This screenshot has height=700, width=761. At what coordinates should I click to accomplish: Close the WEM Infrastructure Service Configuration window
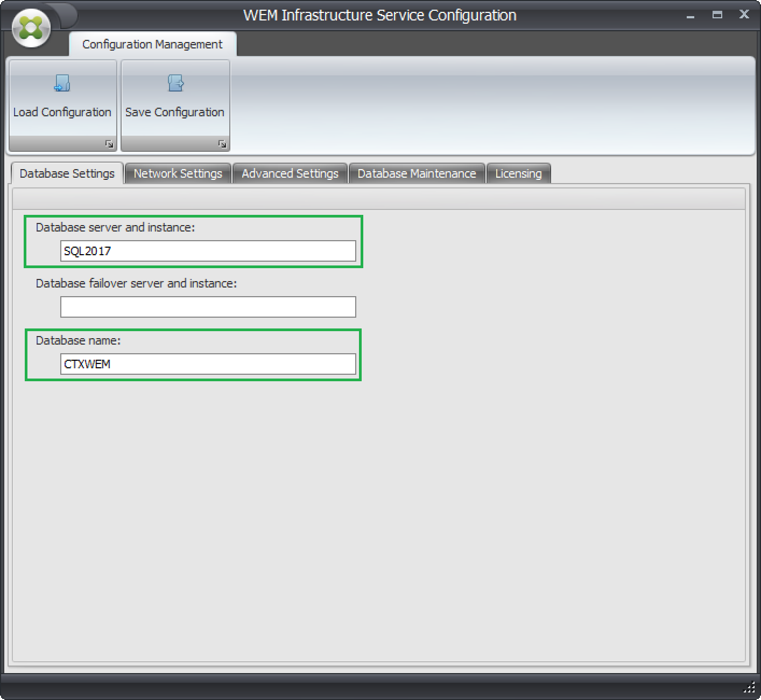(x=744, y=15)
